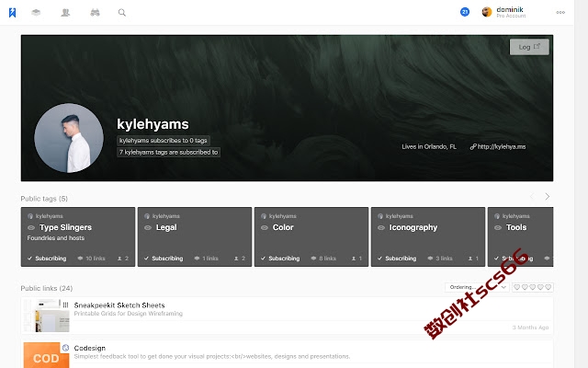
Task: Click subscribers count icon on Color card
Action: pos(356,259)
